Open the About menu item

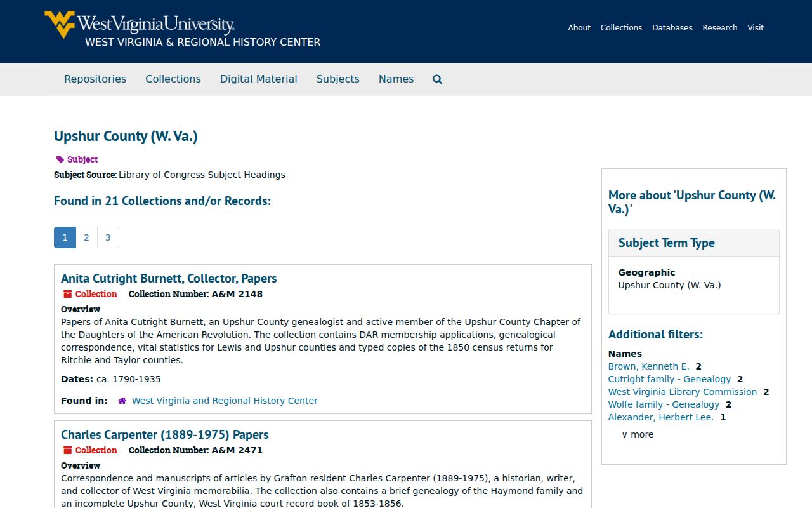[x=579, y=27]
